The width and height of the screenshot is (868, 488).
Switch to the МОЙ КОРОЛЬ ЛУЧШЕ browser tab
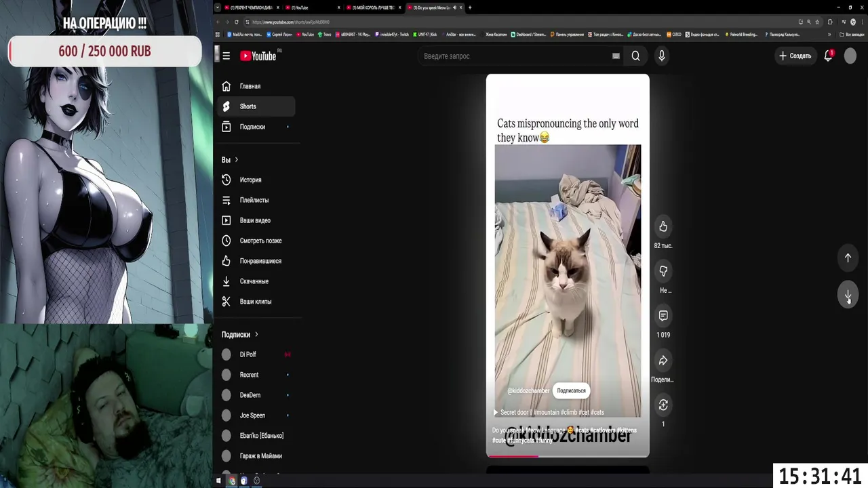(373, 7)
